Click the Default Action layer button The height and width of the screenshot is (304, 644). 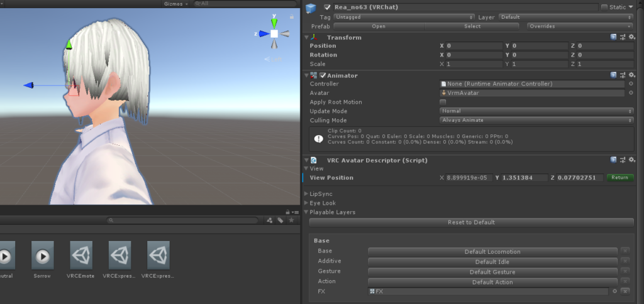pyautogui.click(x=492, y=282)
